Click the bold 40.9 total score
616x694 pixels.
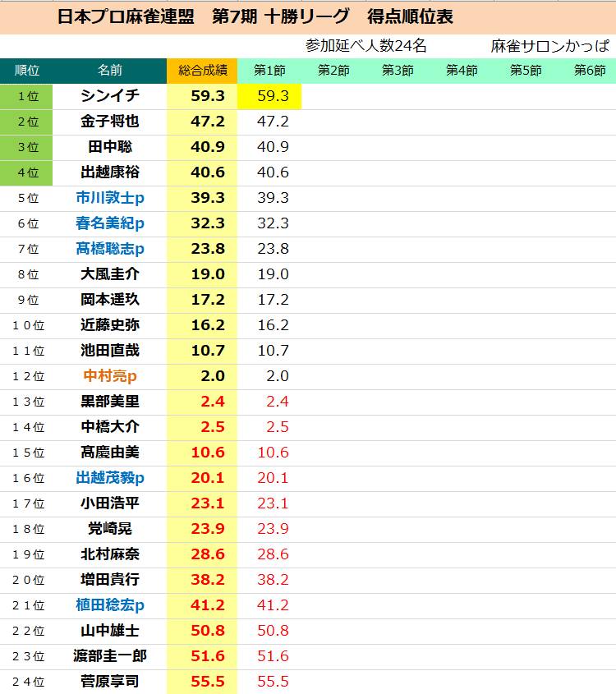pyautogui.click(x=208, y=147)
